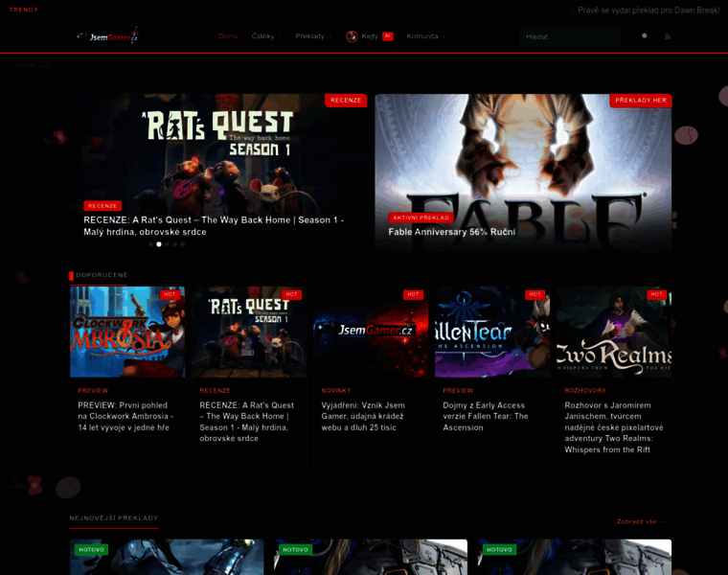The height and width of the screenshot is (575, 728).
Task: Click the DOPORUČENÉ section heading
Action: (102, 275)
